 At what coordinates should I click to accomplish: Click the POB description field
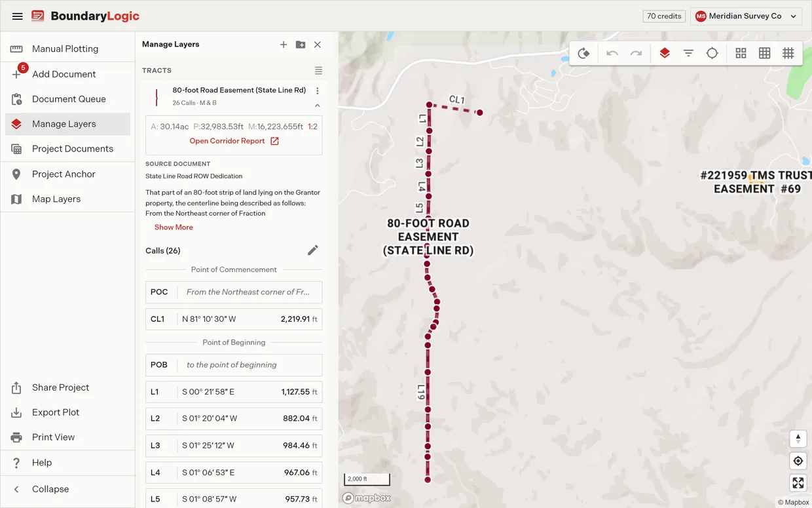click(249, 365)
